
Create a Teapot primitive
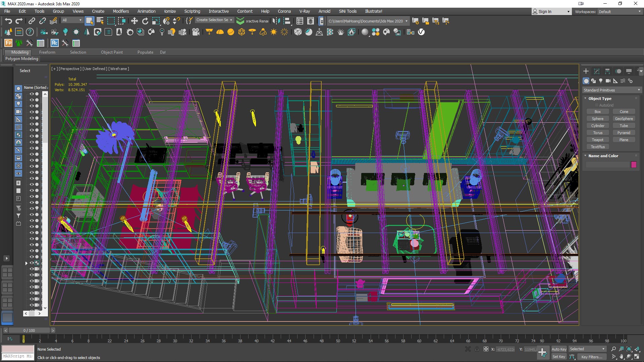[597, 140]
